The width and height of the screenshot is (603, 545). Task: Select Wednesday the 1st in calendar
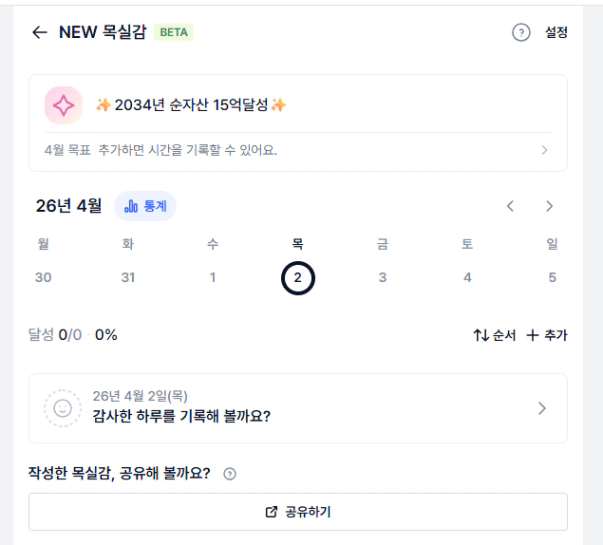(213, 277)
